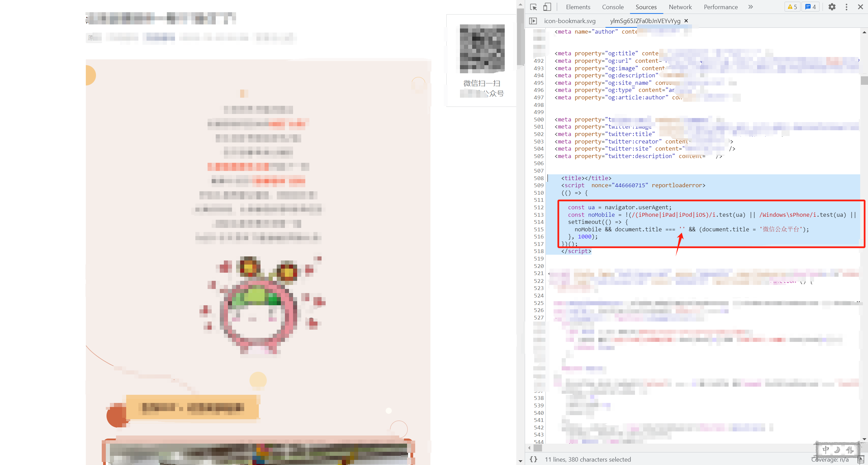This screenshot has height=465, width=868.
Task: Show the navigator sidebar pane
Action: (533, 21)
